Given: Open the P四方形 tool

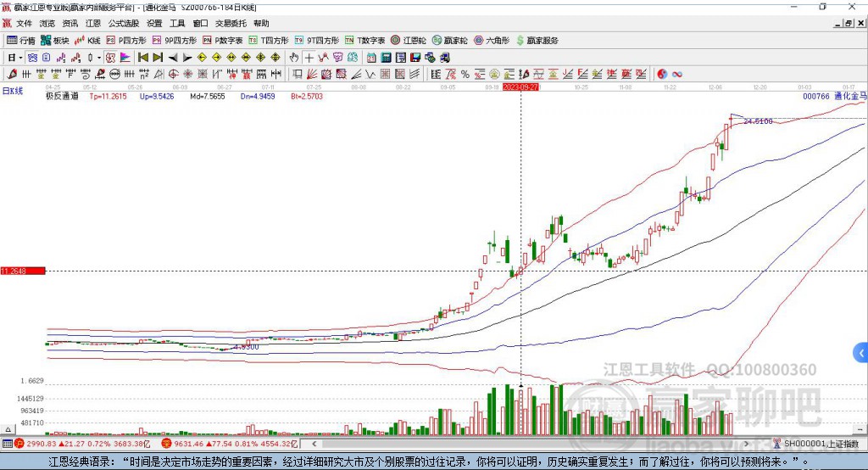Looking at the screenshot, I should click(x=126, y=41).
